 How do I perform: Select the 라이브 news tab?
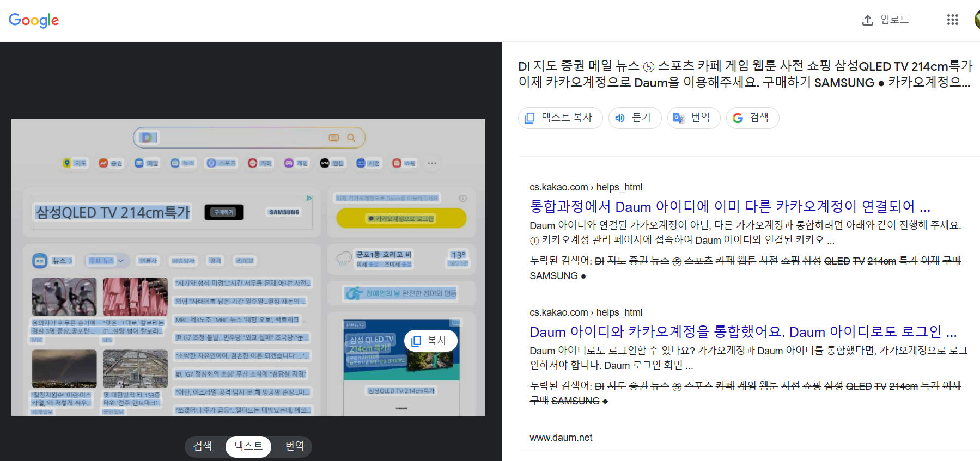245,261
